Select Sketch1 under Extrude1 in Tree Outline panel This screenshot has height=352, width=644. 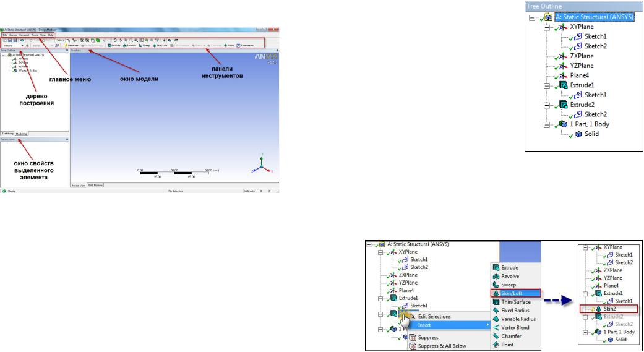pos(596,95)
